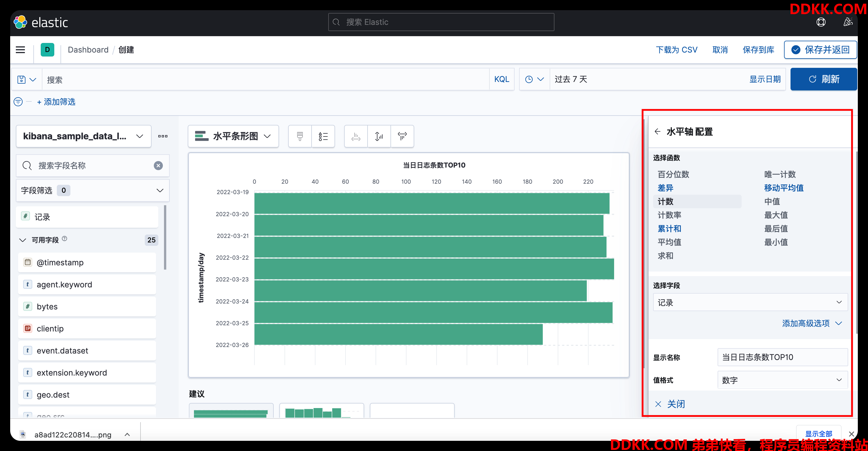Click the D space avatar
This screenshot has width=868, height=451.
(x=47, y=50)
